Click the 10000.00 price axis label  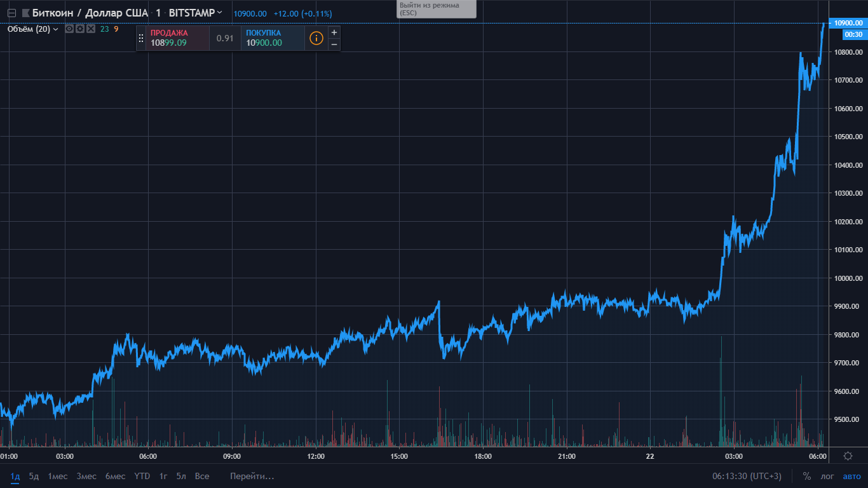pos(848,278)
